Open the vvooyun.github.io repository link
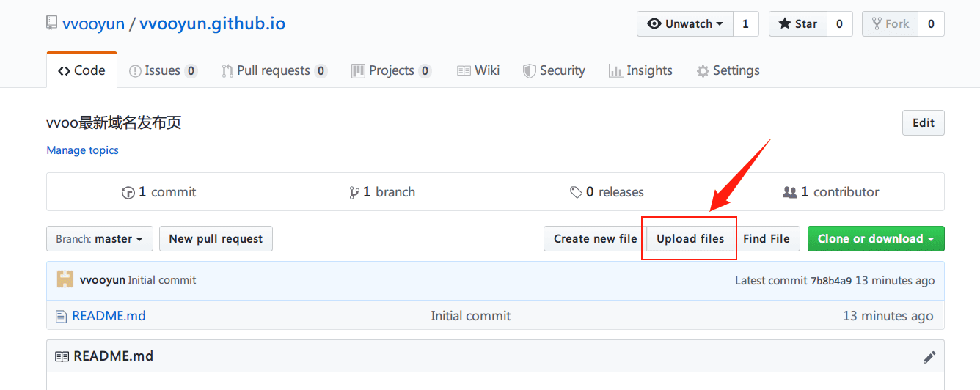The image size is (980, 390). click(212, 24)
